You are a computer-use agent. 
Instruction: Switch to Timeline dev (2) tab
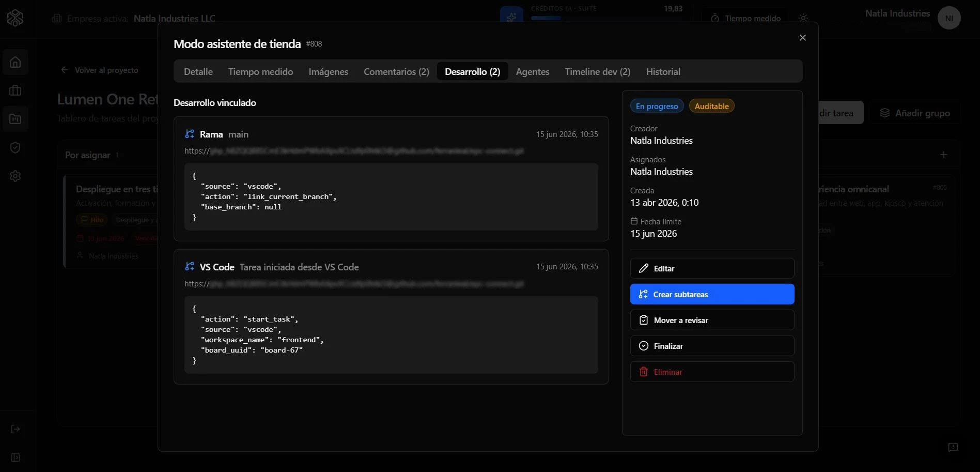tap(597, 71)
